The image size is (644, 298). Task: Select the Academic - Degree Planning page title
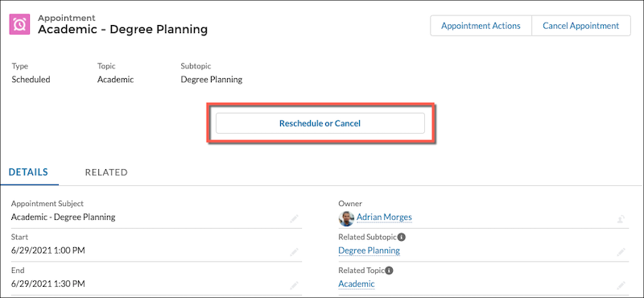[x=123, y=30]
